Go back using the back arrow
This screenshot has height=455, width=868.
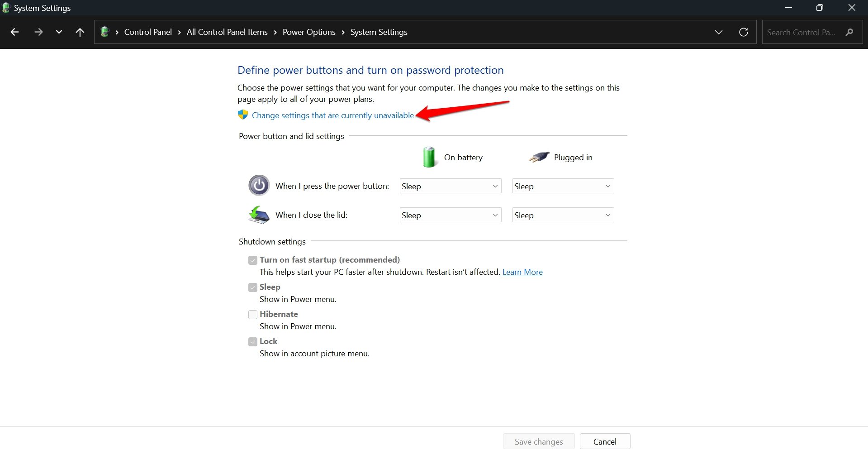pos(14,32)
